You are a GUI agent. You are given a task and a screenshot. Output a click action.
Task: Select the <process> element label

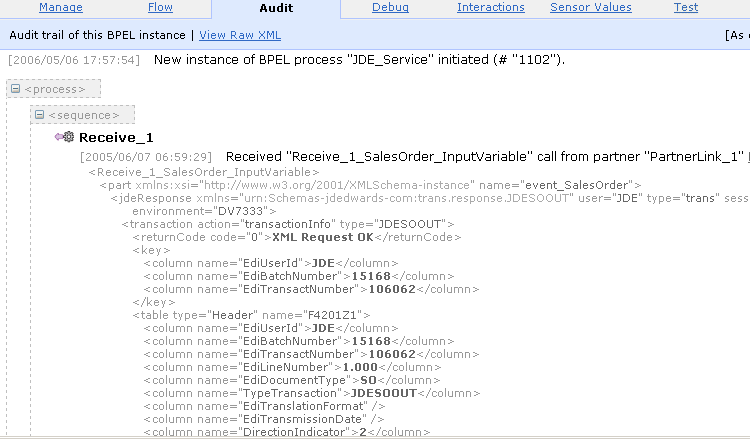pos(55,89)
